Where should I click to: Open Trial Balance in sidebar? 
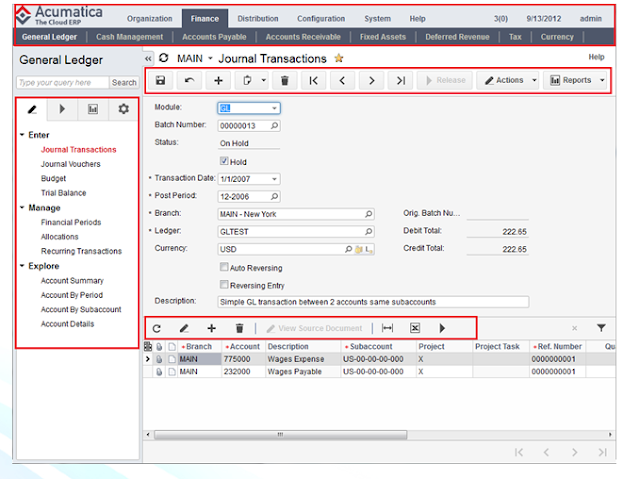point(63,193)
